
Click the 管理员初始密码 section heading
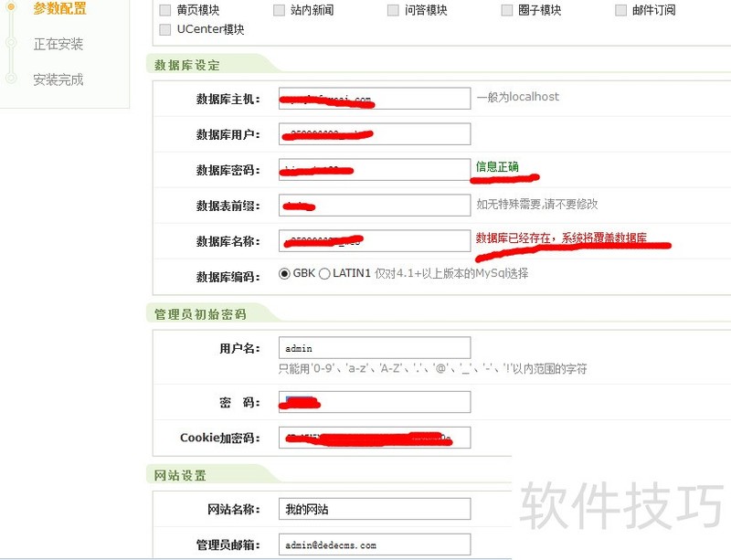(200, 314)
